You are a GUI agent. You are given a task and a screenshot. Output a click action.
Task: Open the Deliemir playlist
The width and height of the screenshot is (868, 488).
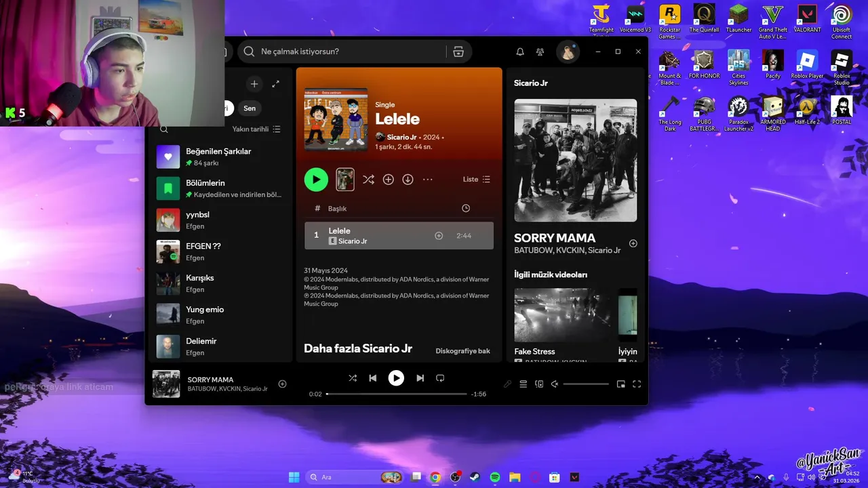pyautogui.click(x=220, y=346)
